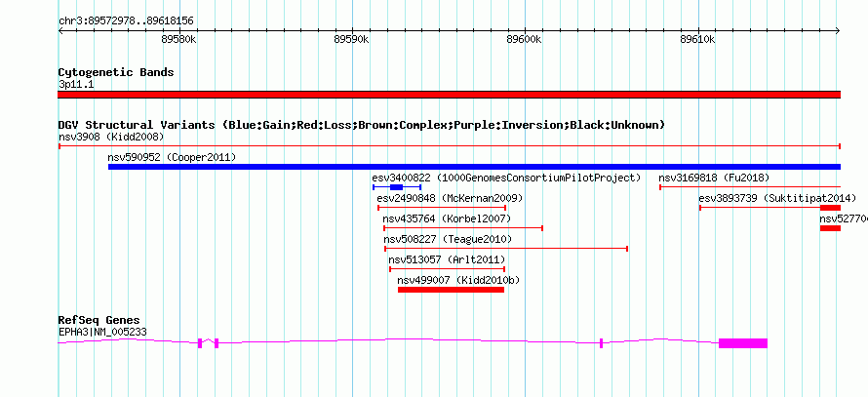868x397 pixels.
Task: Select the nsv3169818 red variant line
Action: [x=750, y=187]
